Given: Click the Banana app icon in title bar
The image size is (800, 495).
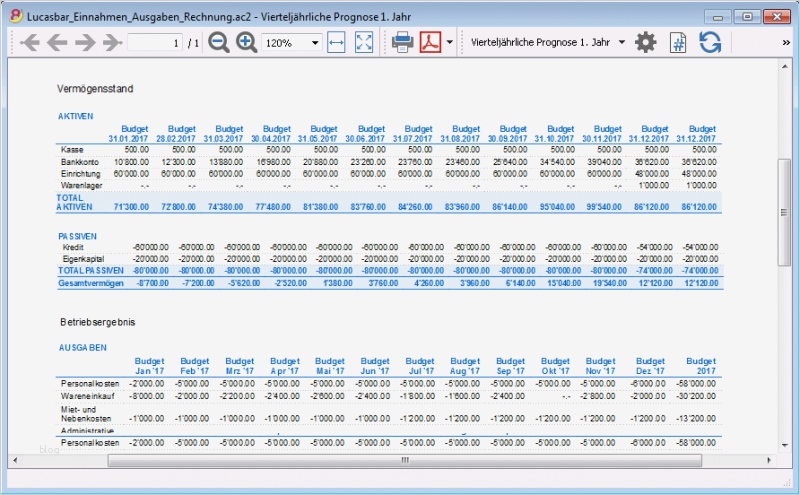Looking at the screenshot, I should pyautogui.click(x=16, y=16).
